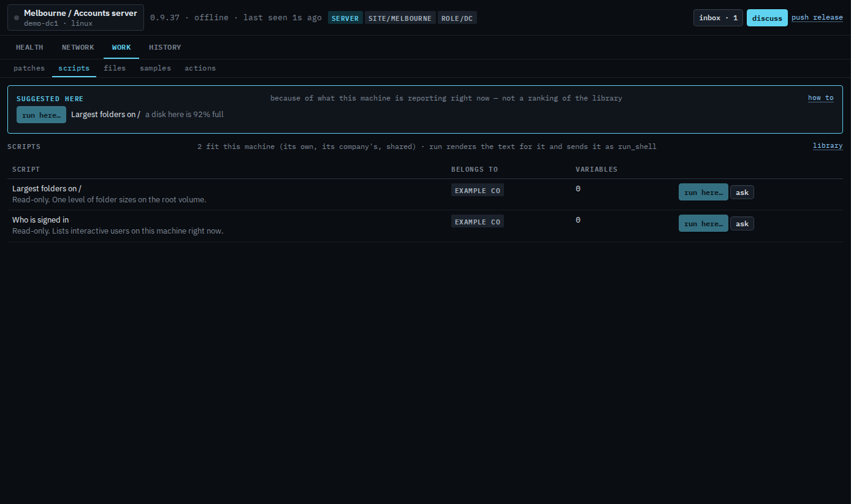851x504 pixels.
Task: Click the variables count 0 for Who is signed in
Action: [x=578, y=220]
